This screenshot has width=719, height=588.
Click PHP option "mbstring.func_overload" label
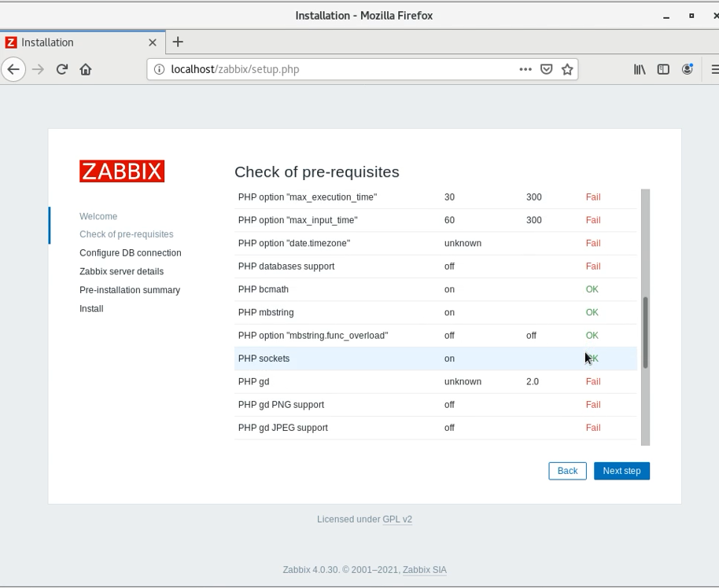click(313, 336)
